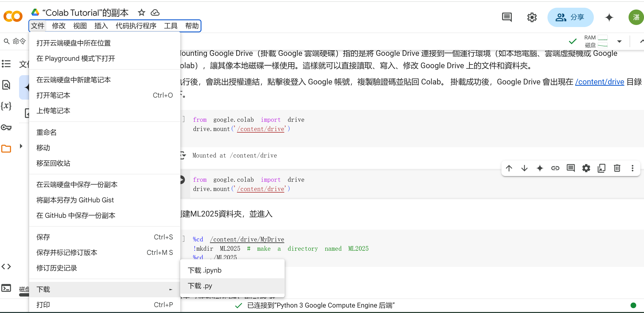Expand the folder tree arrow in sidebar
The image size is (644, 313).
(x=21, y=146)
